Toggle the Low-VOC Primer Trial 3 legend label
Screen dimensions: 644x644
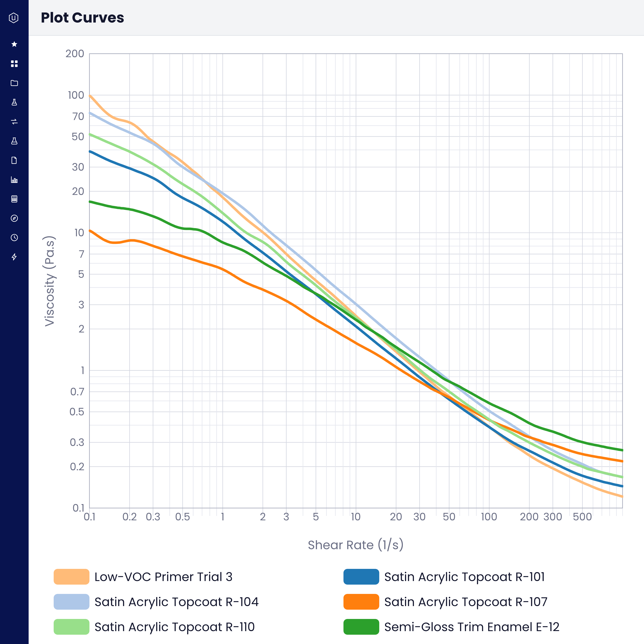(163, 577)
